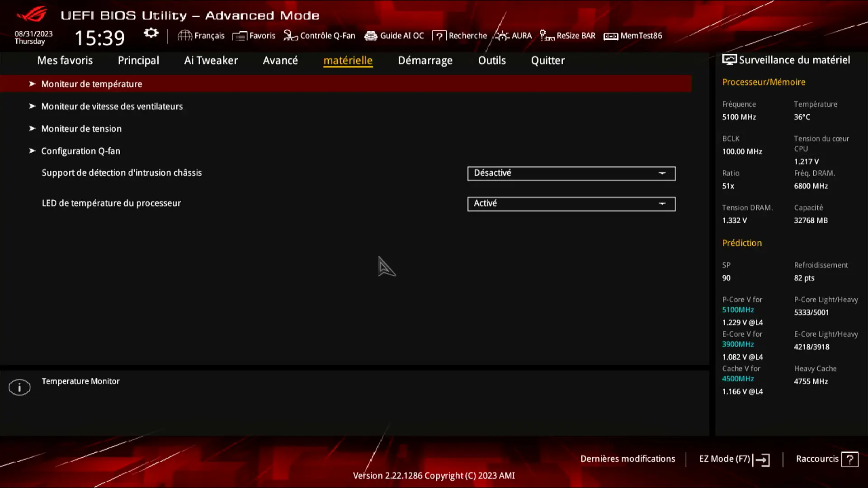The height and width of the screenshot is (488, 868).
Task: Click the globe language icon
Action: [184, 35]
